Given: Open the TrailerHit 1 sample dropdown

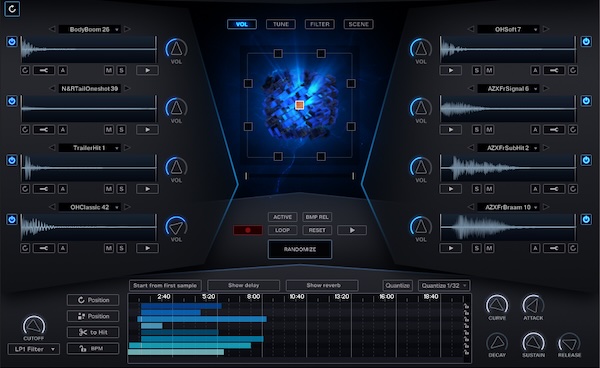Looking at the screenshot, I should tap(90, 148).
